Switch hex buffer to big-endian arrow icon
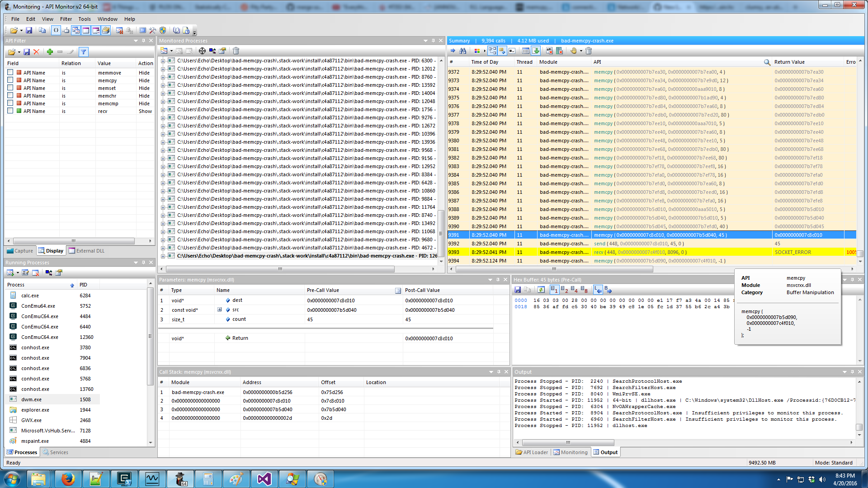This screenshot has height=488, width=868. pos(608,290)
